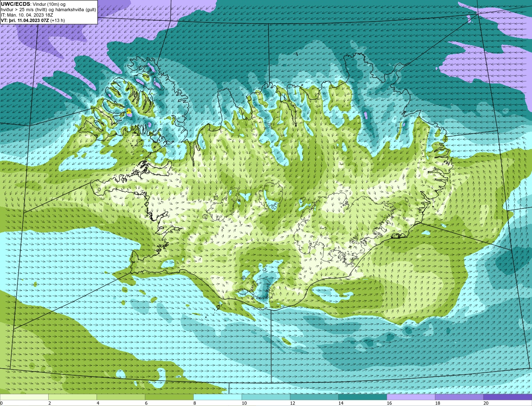Select the 14–16 m/s dark teal legend swatch
The width and height of the screenshot is (532, 406).
click(362, 397)
